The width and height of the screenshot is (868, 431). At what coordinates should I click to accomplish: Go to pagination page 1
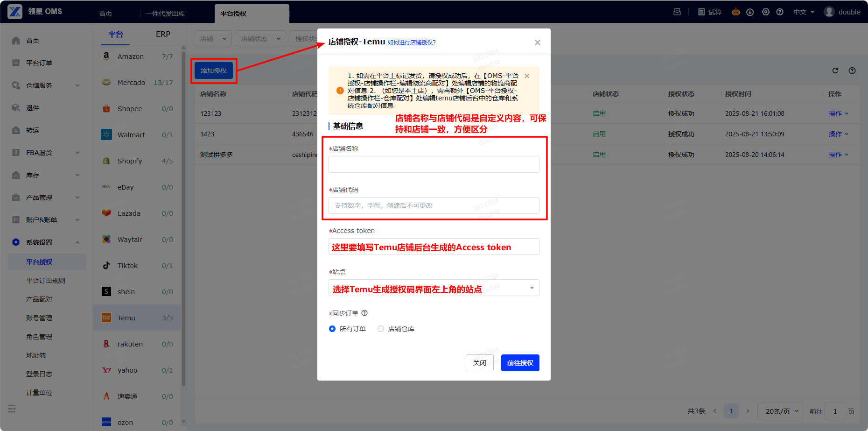click(x=731, y=411)
